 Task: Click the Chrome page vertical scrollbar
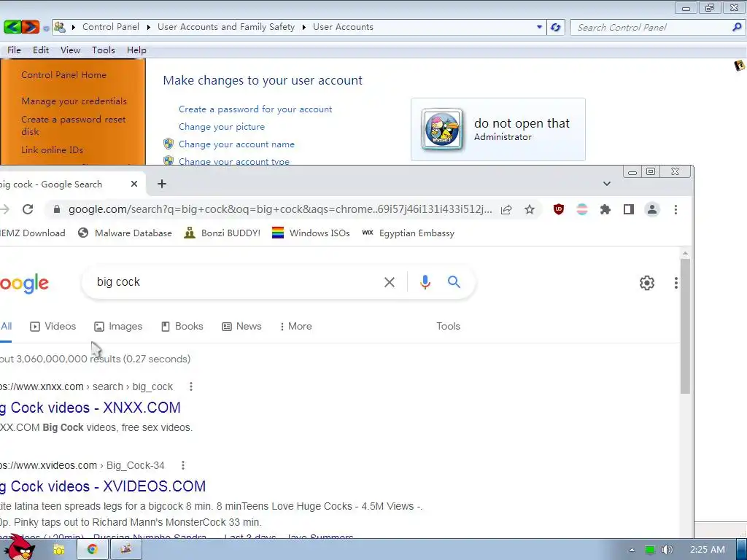pos(685,326)
